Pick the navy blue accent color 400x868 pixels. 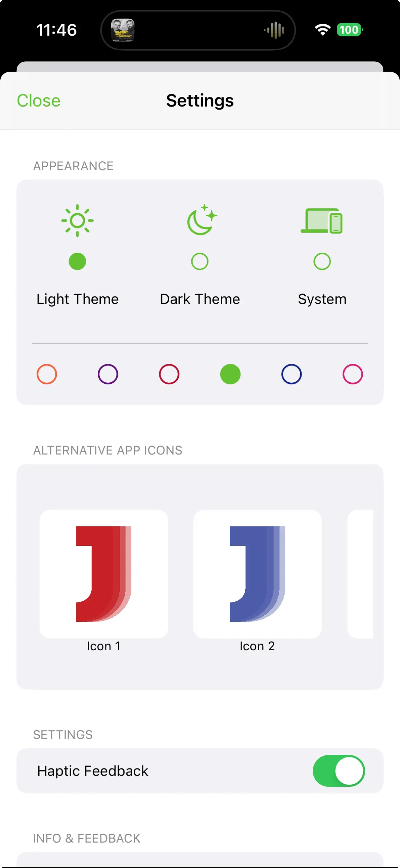[291, 374]
